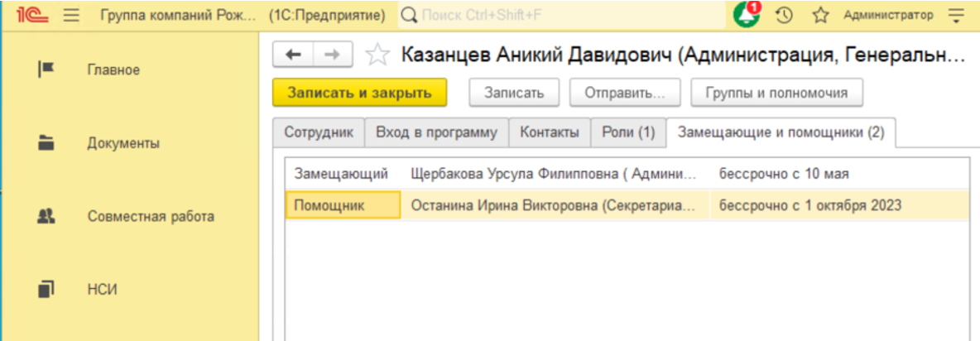Open the hamburger main menu
Viewport: 980px width, 341px height.
tap(71, 15)
